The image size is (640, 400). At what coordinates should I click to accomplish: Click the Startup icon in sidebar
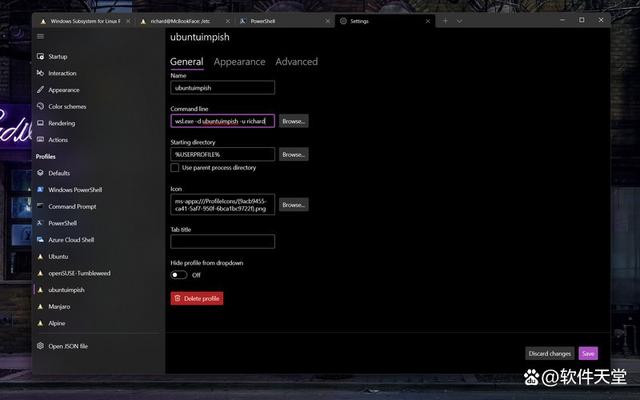point(40,56)
